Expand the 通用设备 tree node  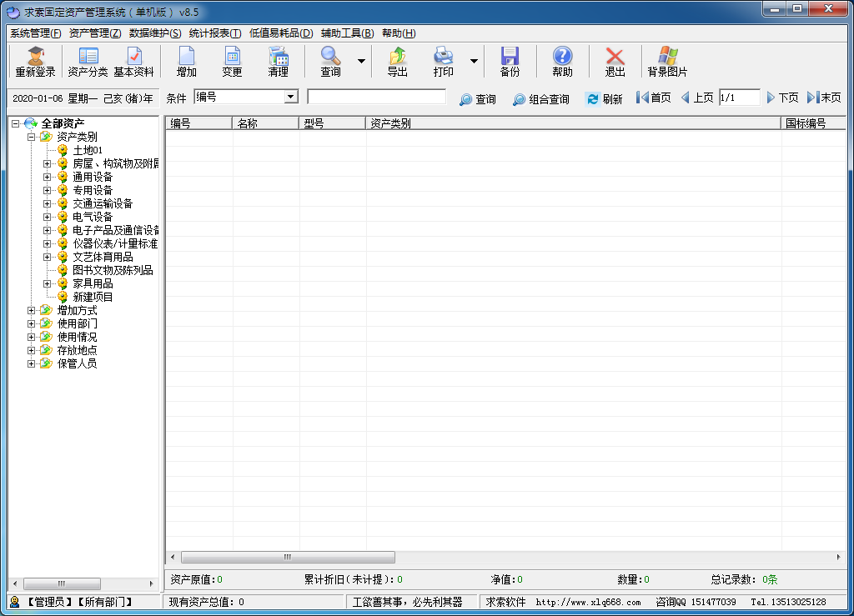[48, 177]
